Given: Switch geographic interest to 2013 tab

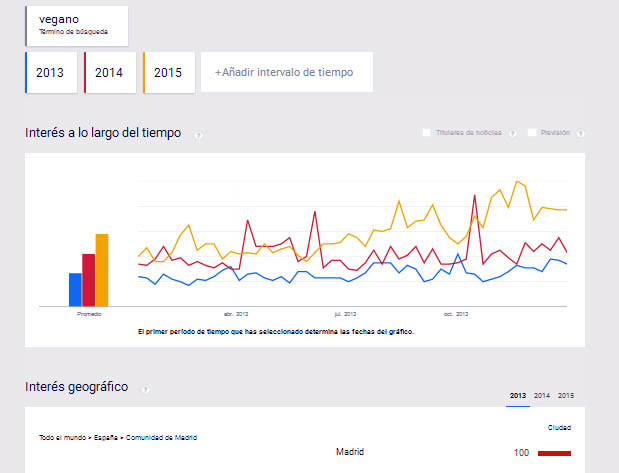Looking at the screenshot, I should click(x=518, y=396).
